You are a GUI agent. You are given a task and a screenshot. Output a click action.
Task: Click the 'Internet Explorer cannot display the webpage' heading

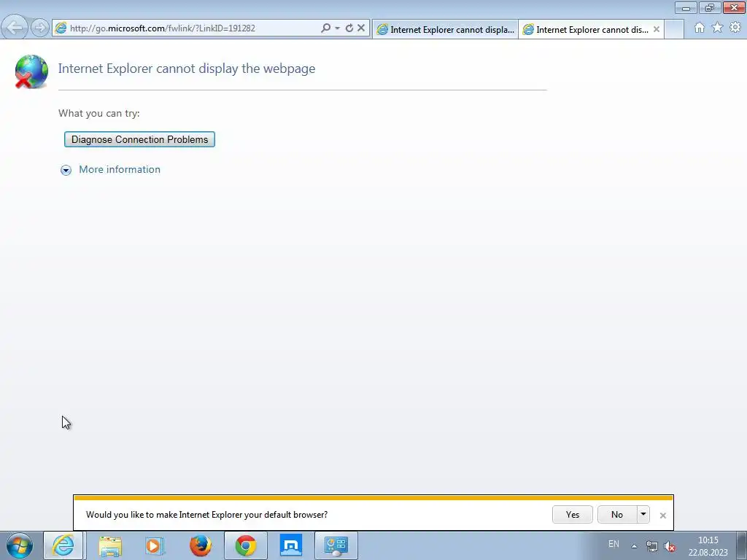(187, 69)
